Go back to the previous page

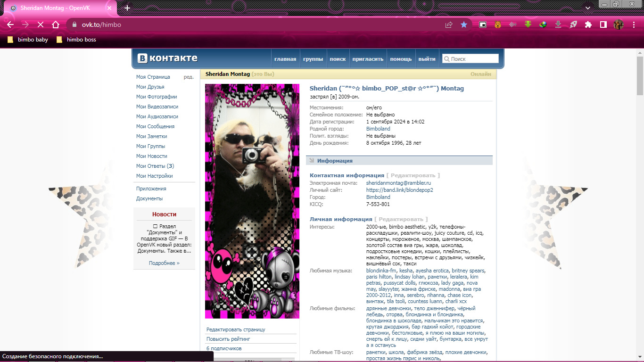(x=10, y=25)
